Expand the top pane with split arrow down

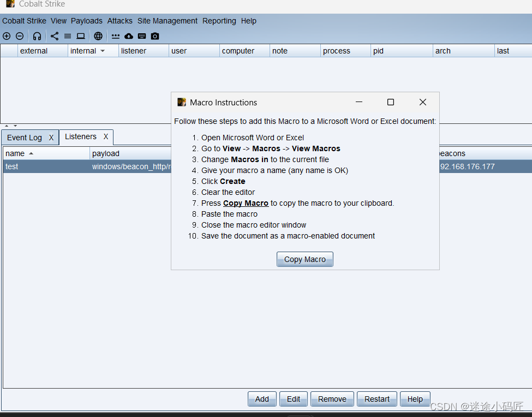tap(15, 126)
